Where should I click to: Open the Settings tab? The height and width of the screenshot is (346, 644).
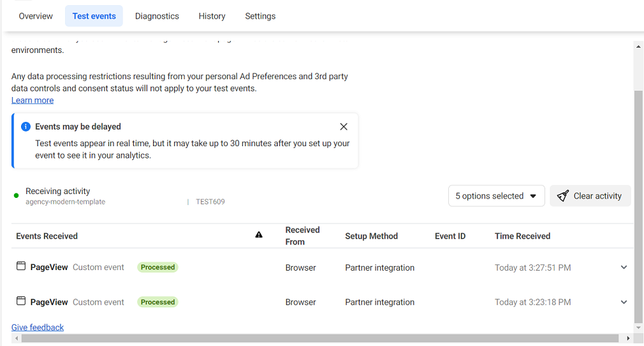pyautogui.click(x=260, y=16)
